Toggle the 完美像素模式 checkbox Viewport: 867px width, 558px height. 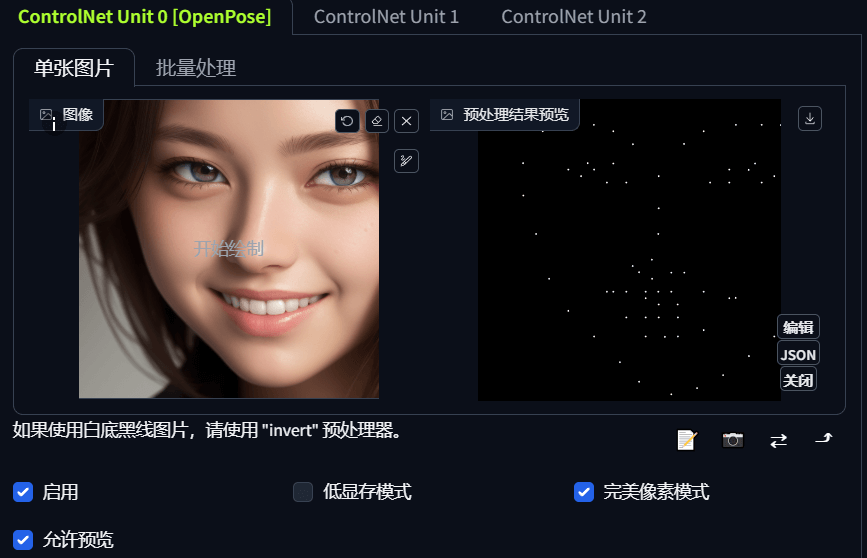pyautogui.click(x=584, y=492)
